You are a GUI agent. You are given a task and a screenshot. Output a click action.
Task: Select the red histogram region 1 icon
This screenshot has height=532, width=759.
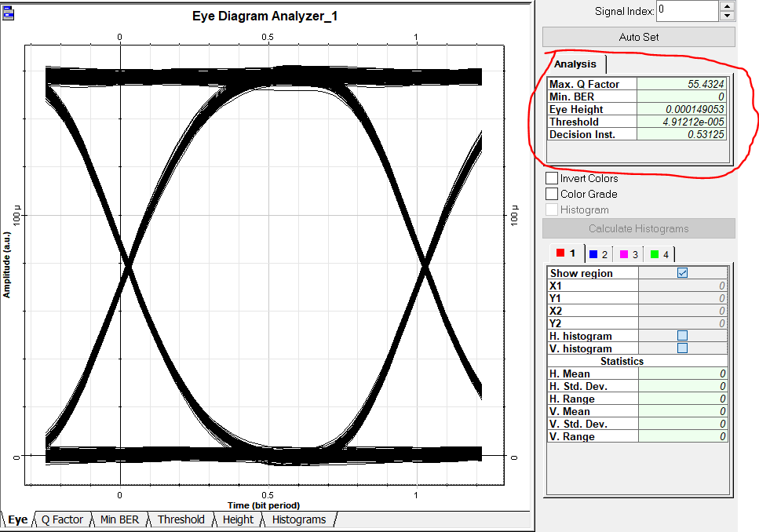click(559, 253)
